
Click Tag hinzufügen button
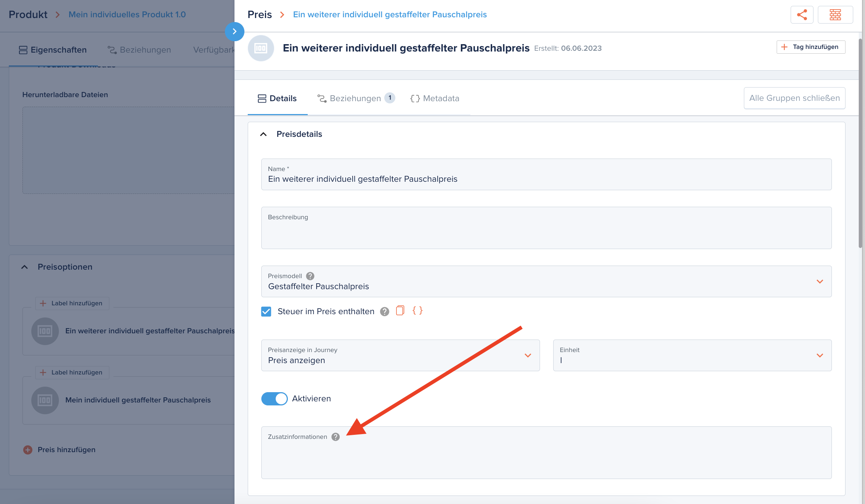811,47
